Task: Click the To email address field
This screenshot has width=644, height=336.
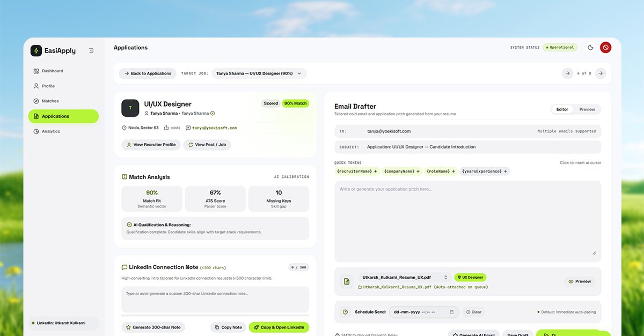Action: pyautogui.click(x=467, y=131)
